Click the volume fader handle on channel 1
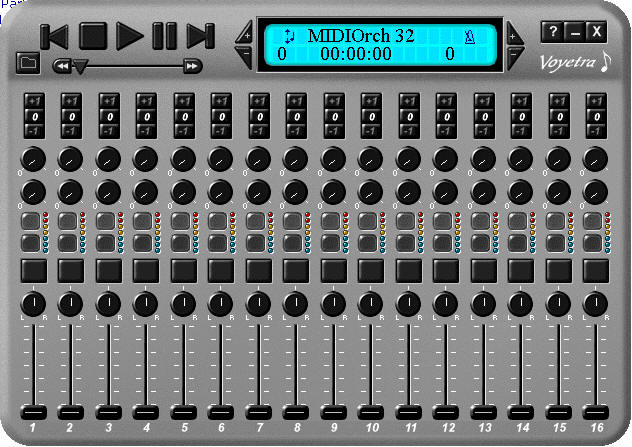The image size is (632, 447). pos(33,412)
